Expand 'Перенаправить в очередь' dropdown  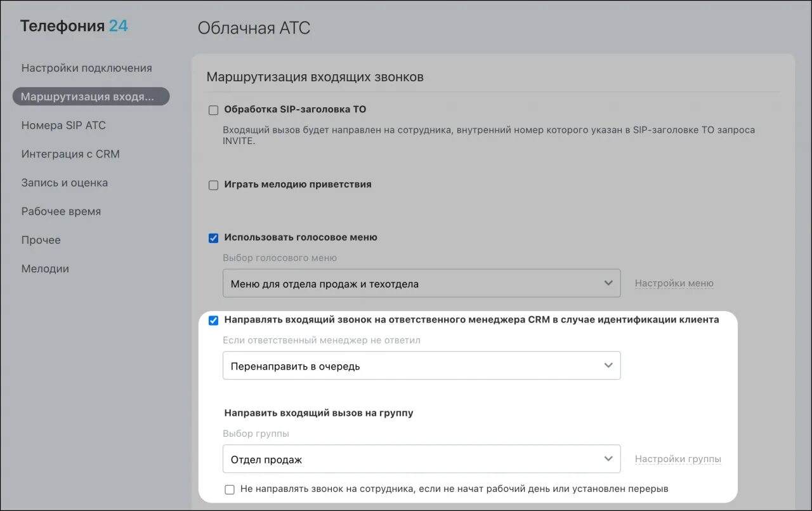[x=421, y=366]
